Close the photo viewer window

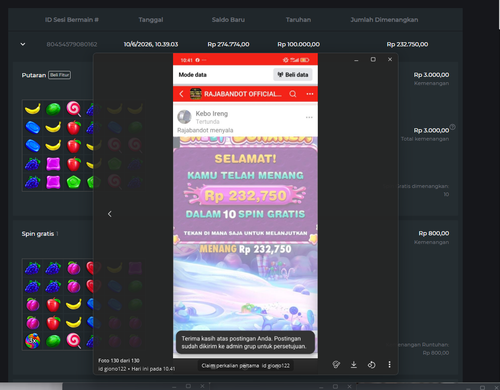coord(390,59)
